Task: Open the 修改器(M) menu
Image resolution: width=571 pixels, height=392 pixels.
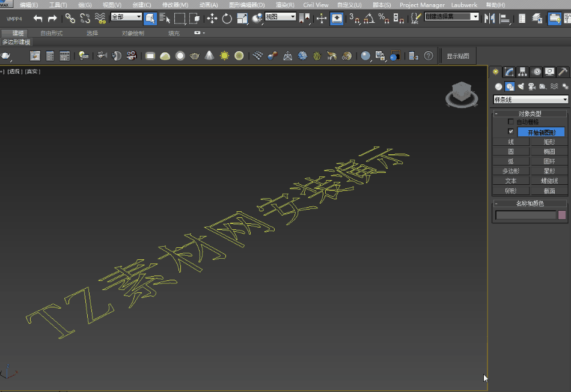Action: pyautogui.click(x=175, y=5)
